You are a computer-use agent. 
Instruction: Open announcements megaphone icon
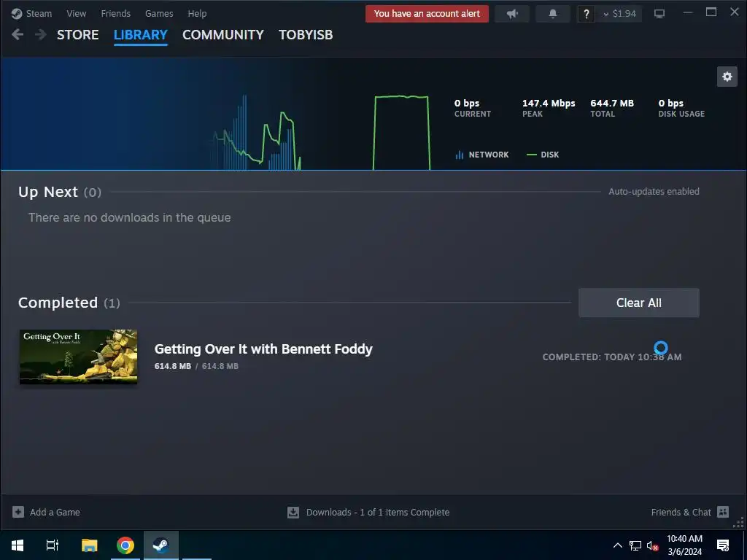(x=512, y=14)
